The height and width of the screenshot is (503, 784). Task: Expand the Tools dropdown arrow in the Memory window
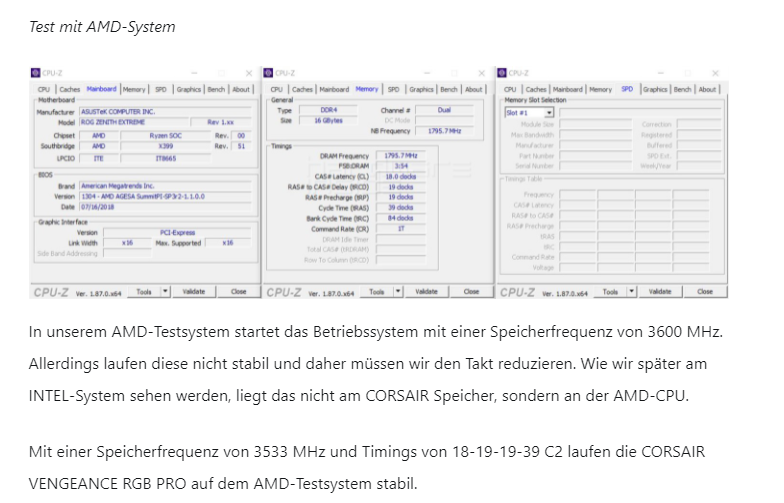[398, 292]
